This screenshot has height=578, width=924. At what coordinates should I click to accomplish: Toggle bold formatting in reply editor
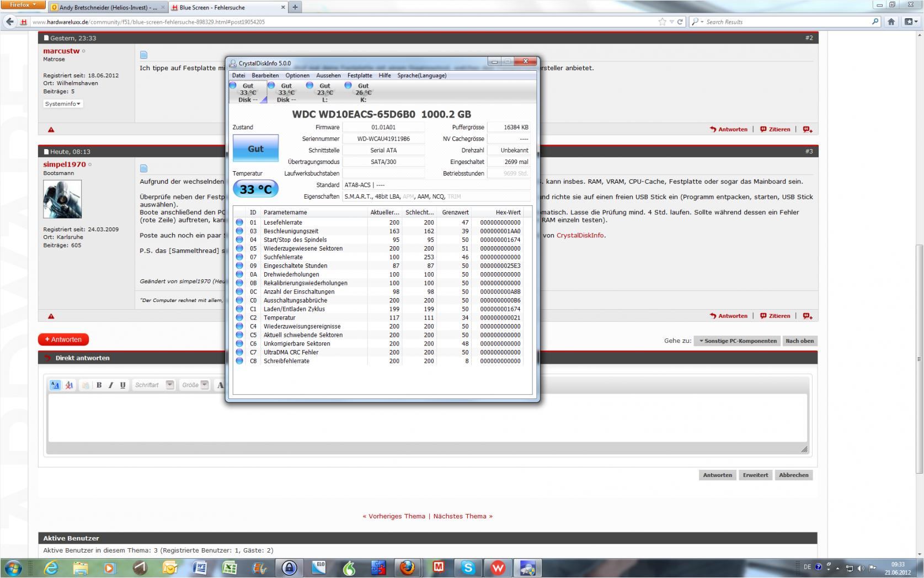99,385
